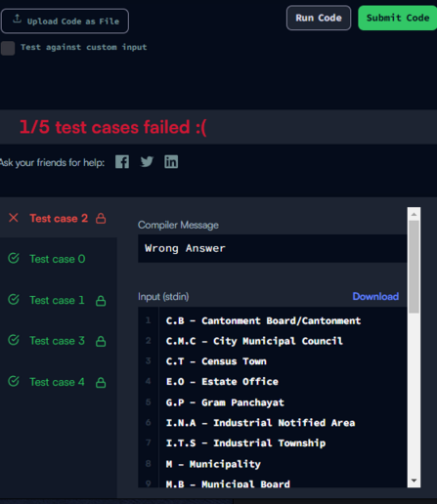Click input line 'C.B – Cantonment Board/Cantonment'
The width and height of the screenshot is (437, 504).
click(x=263, y=320)
